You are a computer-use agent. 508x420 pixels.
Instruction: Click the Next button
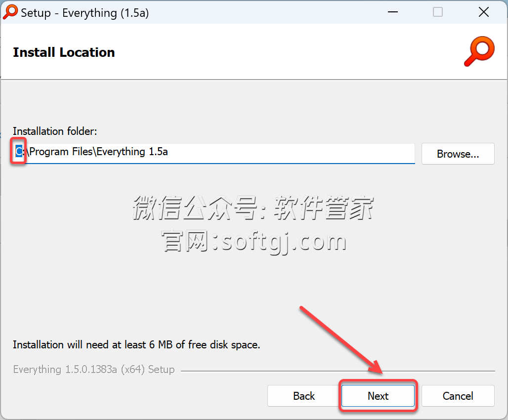click(378, 396)
